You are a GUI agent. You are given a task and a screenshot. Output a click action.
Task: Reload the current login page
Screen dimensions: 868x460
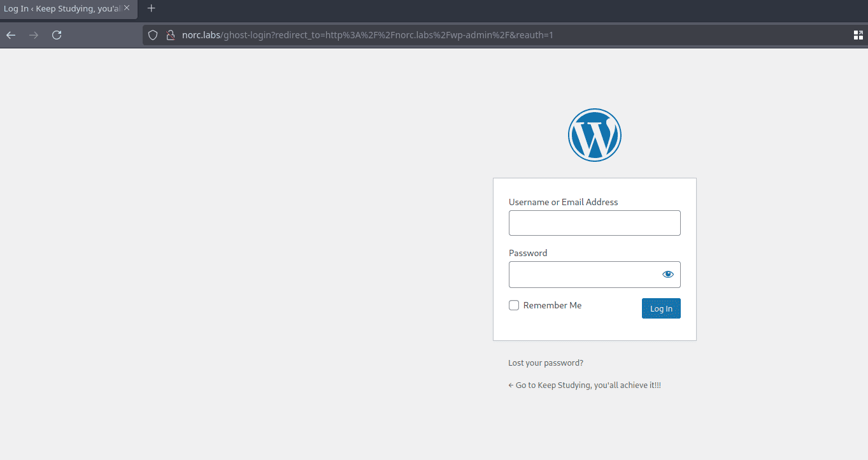point(57,35)
